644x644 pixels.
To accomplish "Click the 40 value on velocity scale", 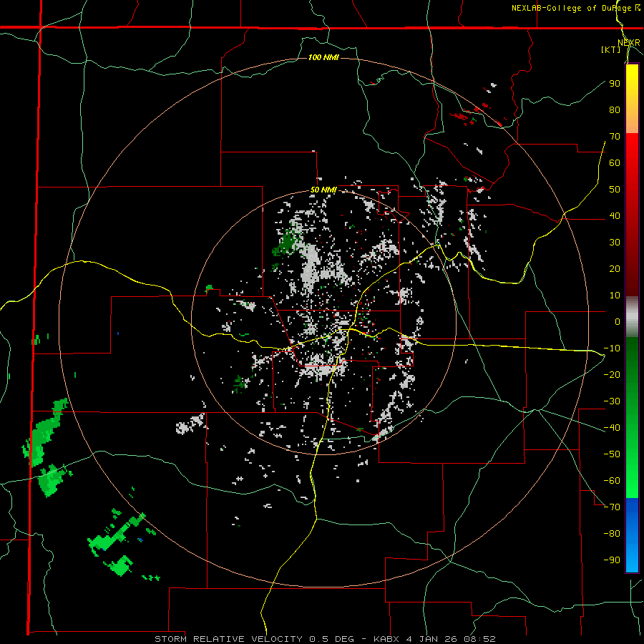I will click(x=615, y=216).
